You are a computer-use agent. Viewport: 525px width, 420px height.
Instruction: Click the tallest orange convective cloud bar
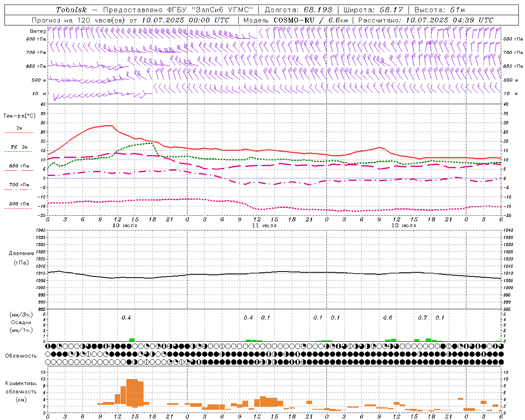132,392
